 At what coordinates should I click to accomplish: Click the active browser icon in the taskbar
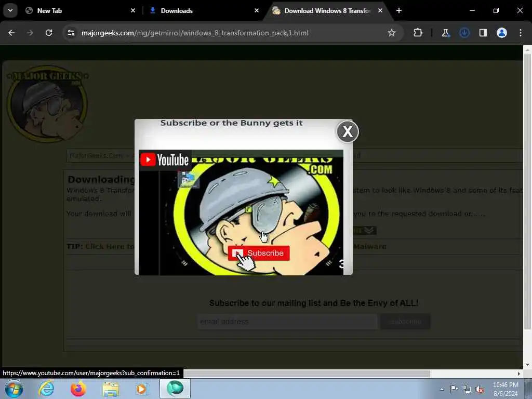click(175, 389)
